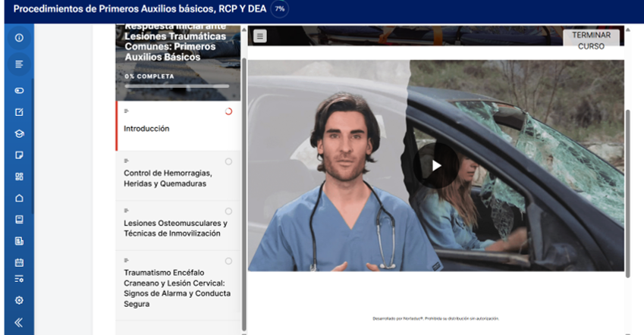Click the info icon in the sidebar

19,38
